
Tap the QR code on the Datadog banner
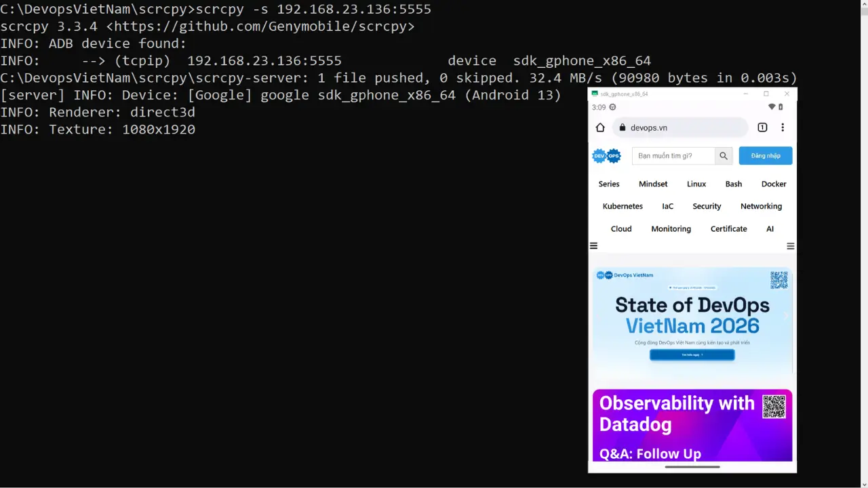(774, 406)
